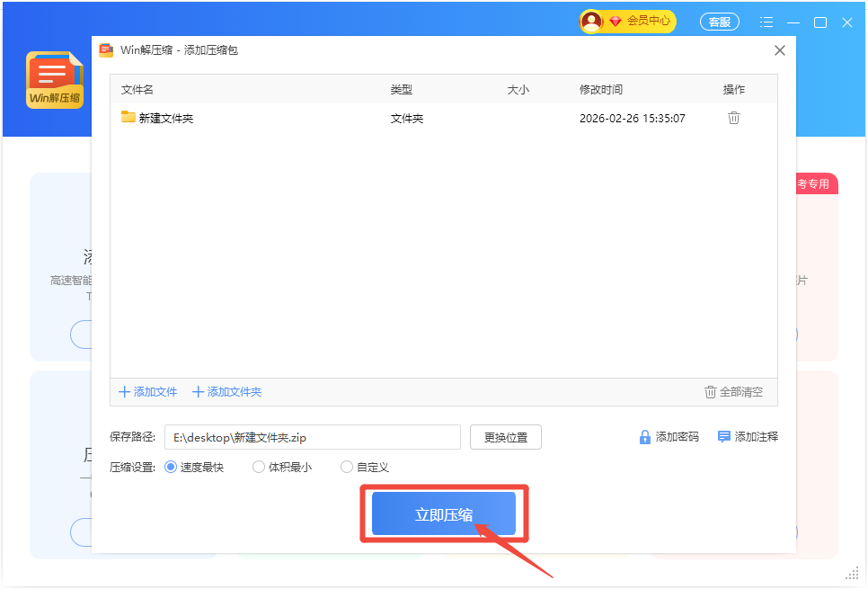Select 自定义 compression option

coord(347,467)
